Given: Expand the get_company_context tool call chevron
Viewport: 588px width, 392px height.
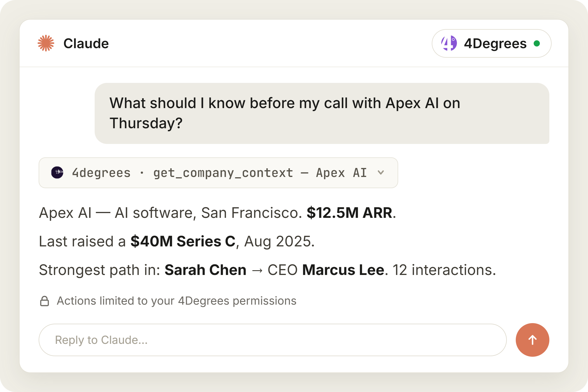Looking at the screenshot, I should (381, 172).
